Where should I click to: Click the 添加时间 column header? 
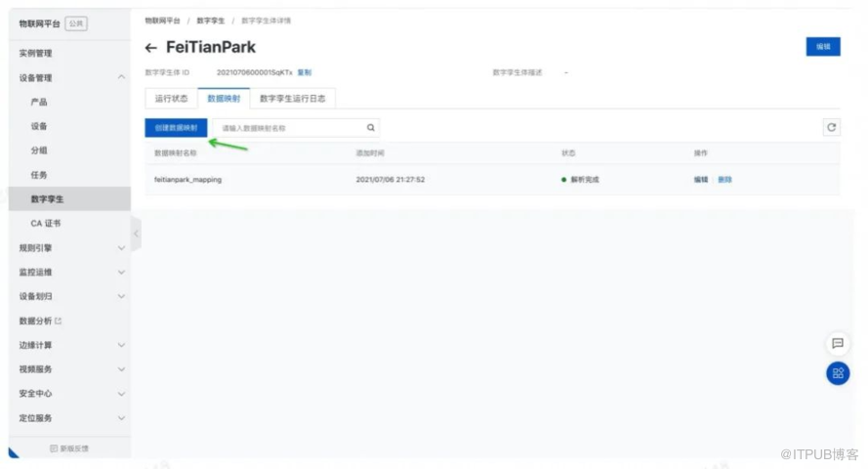[x=370, y=152]
